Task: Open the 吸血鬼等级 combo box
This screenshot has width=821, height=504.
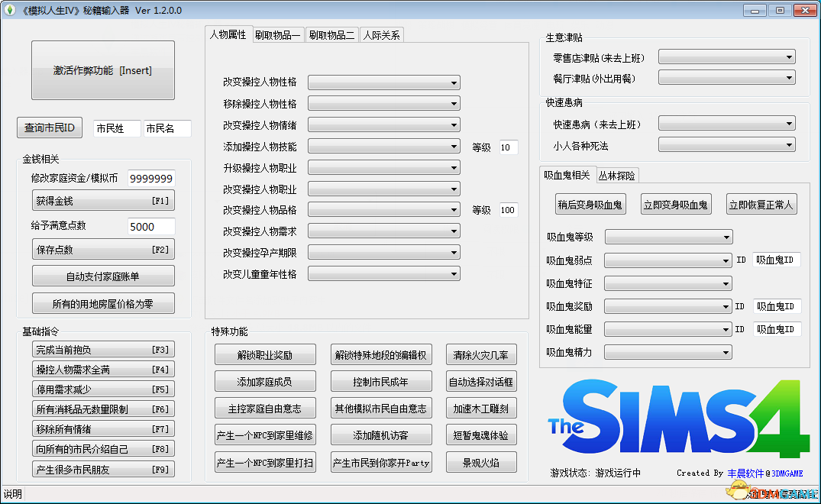Action: pos(668,237)
